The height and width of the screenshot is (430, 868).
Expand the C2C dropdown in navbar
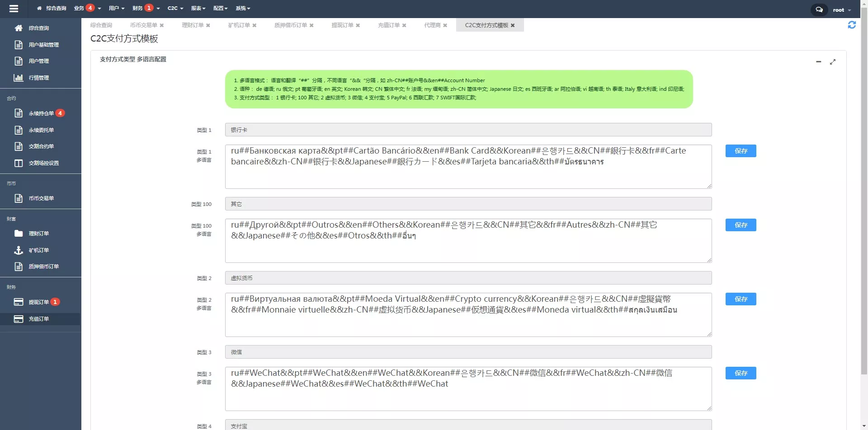[x=175, y=8]
